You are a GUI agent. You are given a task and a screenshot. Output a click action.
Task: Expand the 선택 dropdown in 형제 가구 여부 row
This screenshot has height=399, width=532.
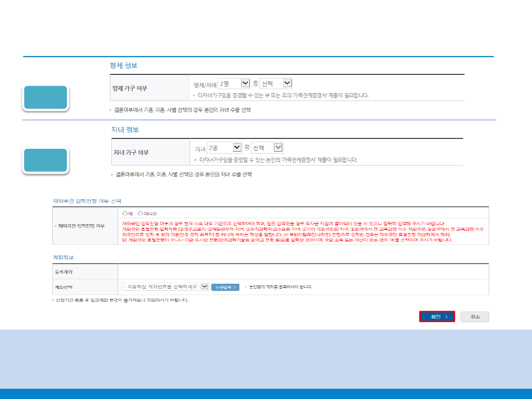[x=276, y=84]
